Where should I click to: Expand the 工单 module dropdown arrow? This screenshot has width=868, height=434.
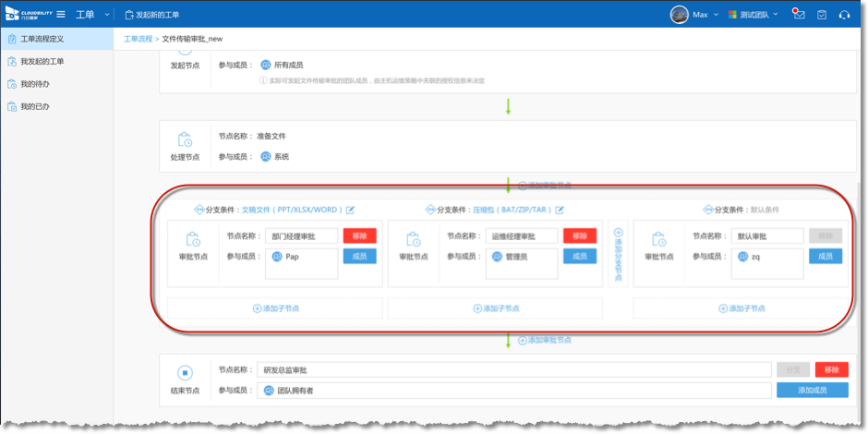click(107, 15)
